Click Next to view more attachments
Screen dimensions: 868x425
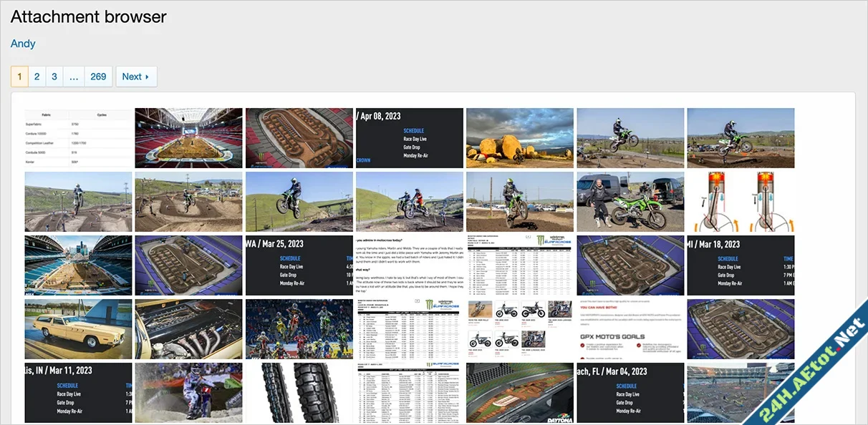(136, 76)
